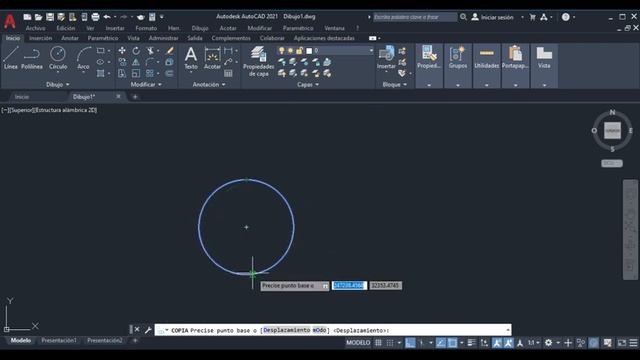Click the Save icon in quick access toolbar

click(50, 17)
